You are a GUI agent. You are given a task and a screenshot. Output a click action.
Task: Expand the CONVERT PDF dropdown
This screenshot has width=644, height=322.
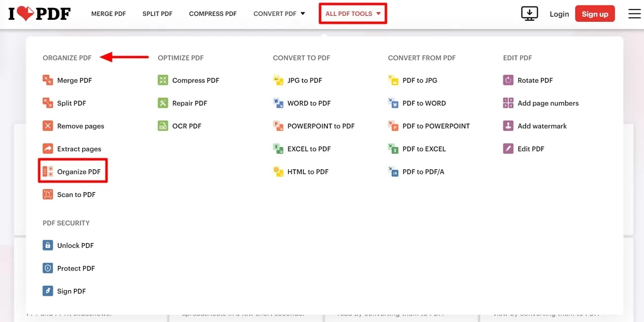coord(279,13)
